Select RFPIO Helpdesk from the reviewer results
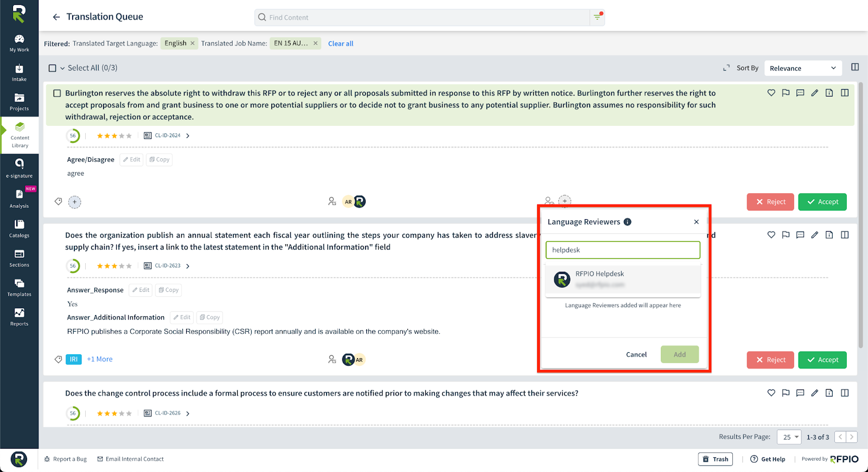 (623, 279)
